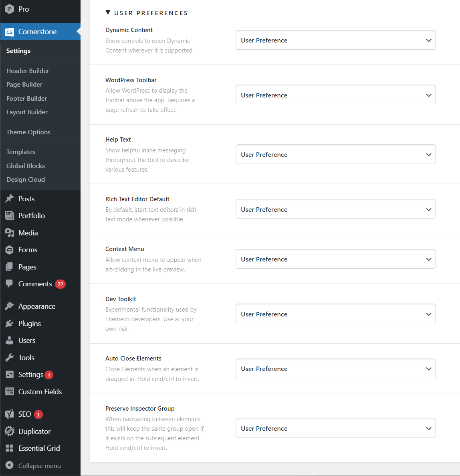Click the Essential Grid icon
The height and width of the screenshot is (476, 460).
[x=9, y=448]
